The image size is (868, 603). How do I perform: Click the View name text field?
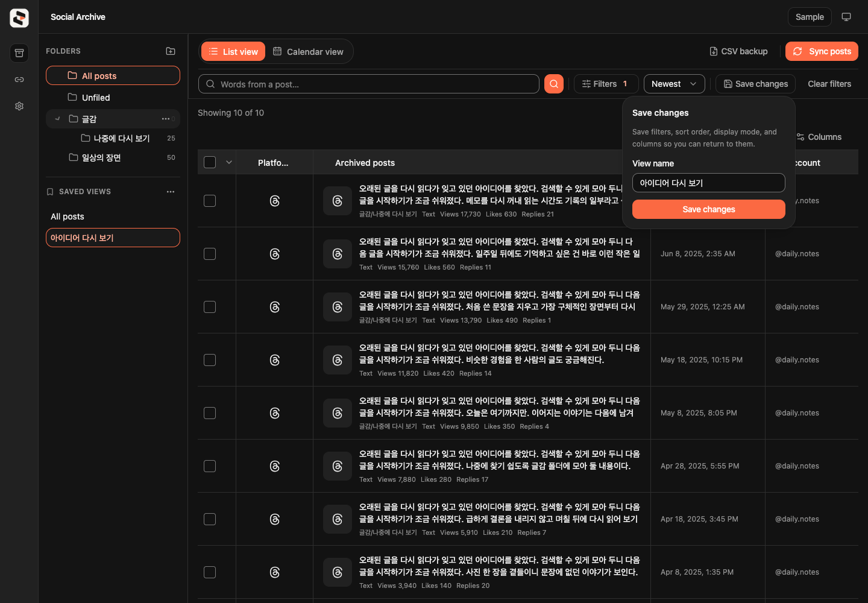coord(709,183)
